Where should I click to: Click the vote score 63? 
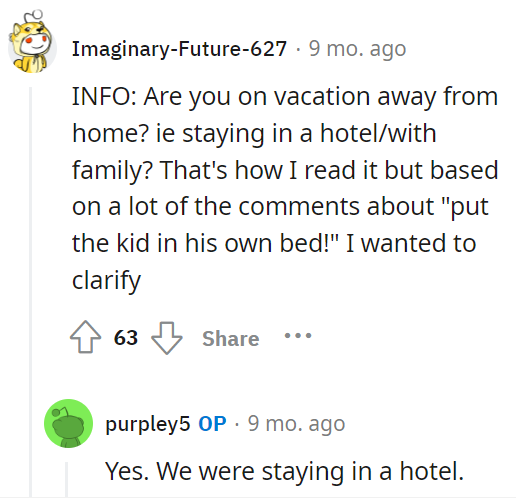coord(126,337)
